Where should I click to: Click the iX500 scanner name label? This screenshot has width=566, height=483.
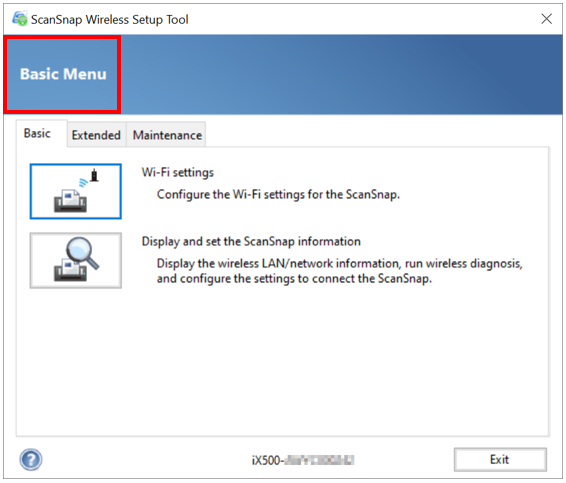point(303,460)
